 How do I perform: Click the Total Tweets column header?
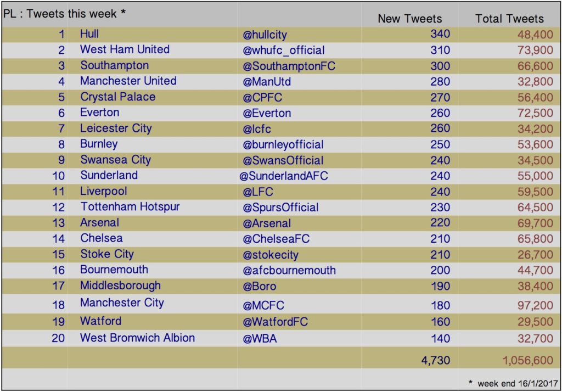(509, 19)
